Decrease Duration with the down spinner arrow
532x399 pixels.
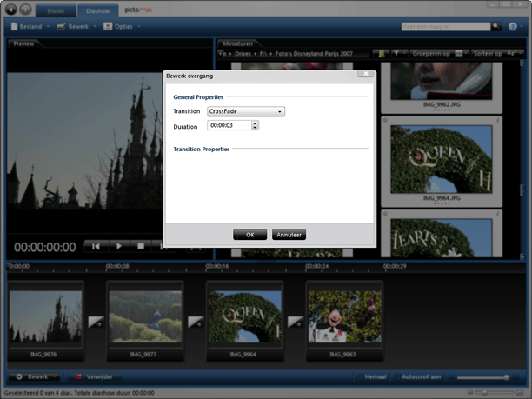tap(255, 128)
